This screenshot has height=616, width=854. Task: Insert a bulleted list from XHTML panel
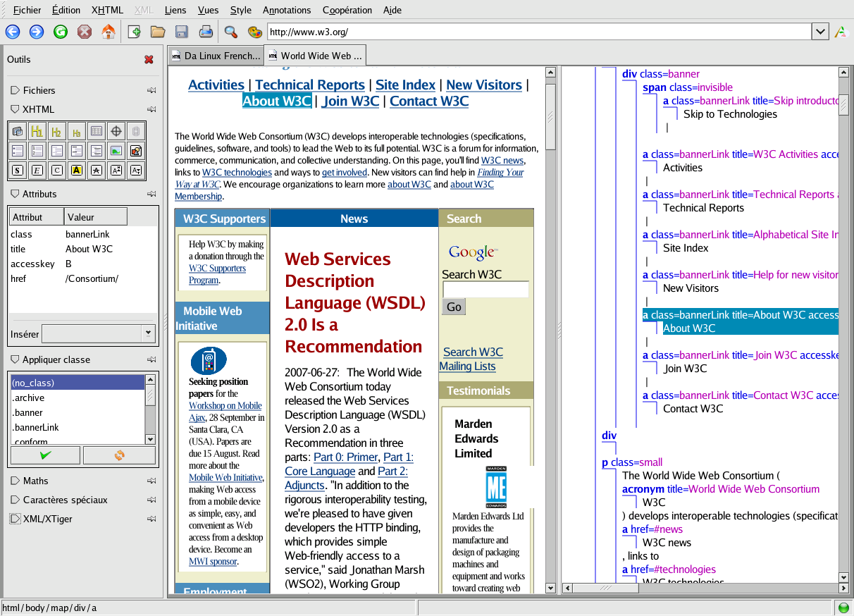click(18, 151)
